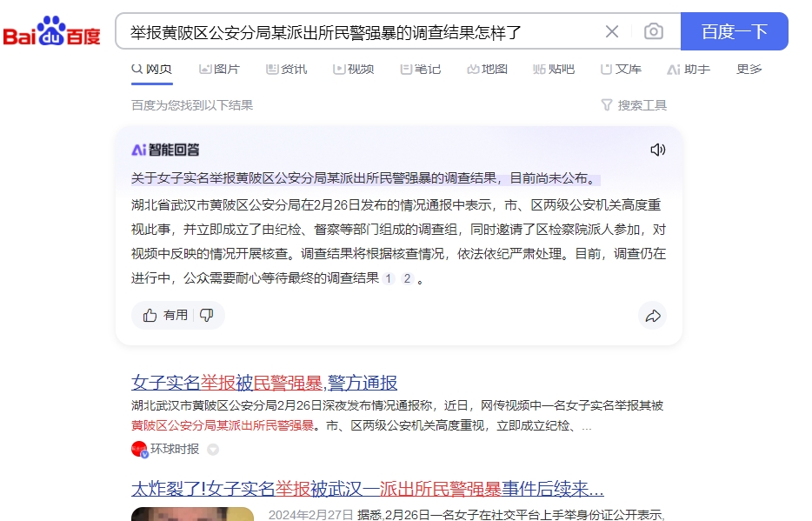Expand the 更多 tab menu
Image resolution: width=812 pixels, height=521 pixels.
(749, 69)
